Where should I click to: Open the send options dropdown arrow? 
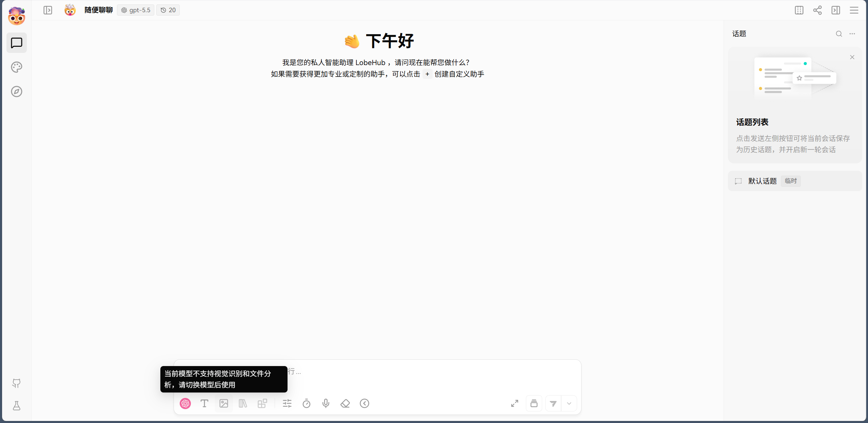point(569,403)
